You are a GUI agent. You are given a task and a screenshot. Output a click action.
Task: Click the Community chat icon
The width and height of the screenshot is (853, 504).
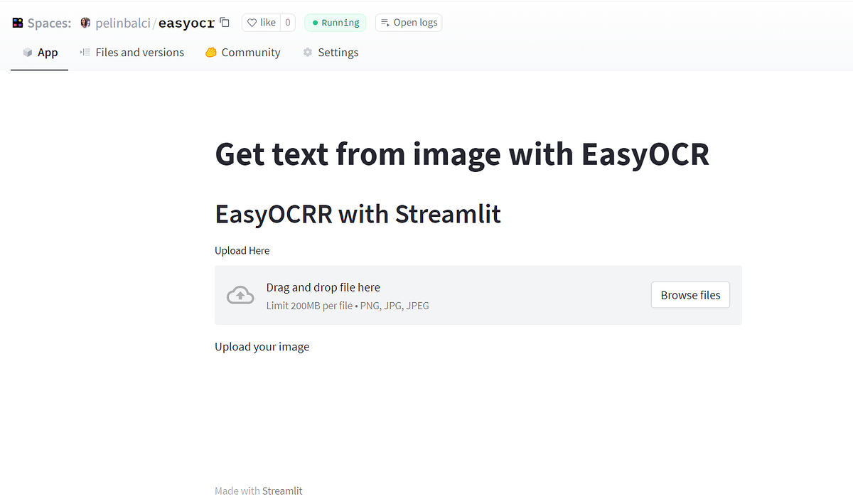(209, 52)
